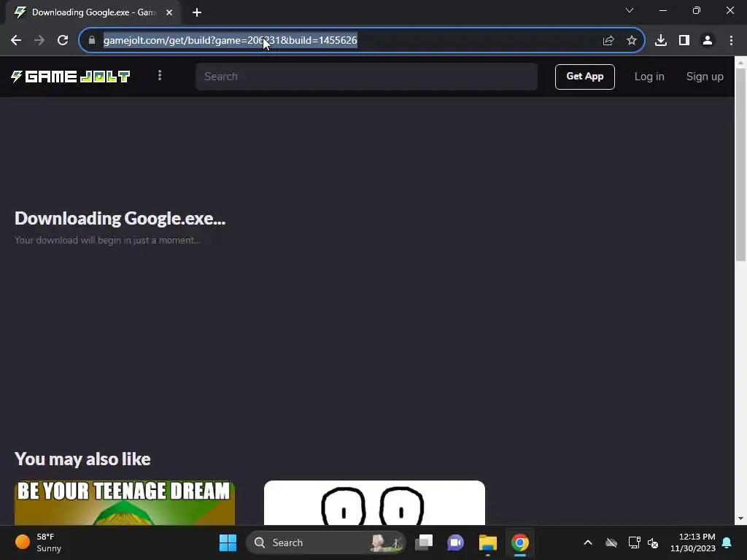Click the Get App button
This screenshot has height=560, width=747.
pos(584,77)
